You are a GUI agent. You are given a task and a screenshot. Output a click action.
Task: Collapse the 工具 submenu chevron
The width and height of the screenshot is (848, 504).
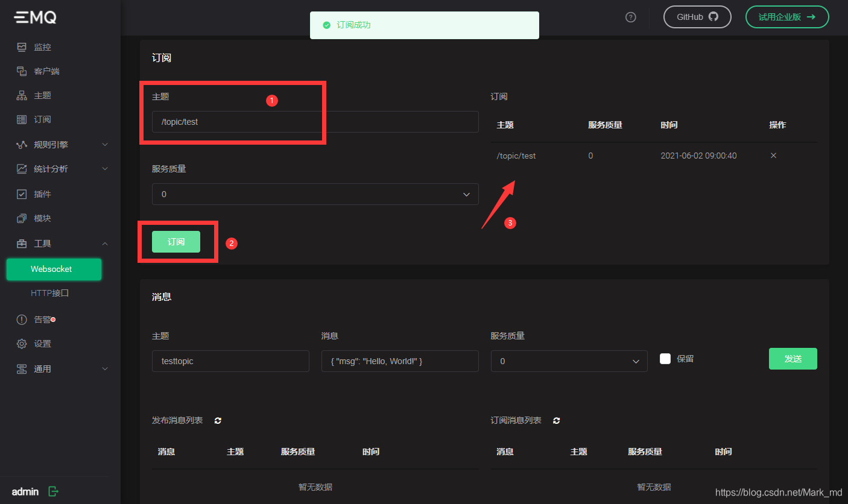[105, 244]
